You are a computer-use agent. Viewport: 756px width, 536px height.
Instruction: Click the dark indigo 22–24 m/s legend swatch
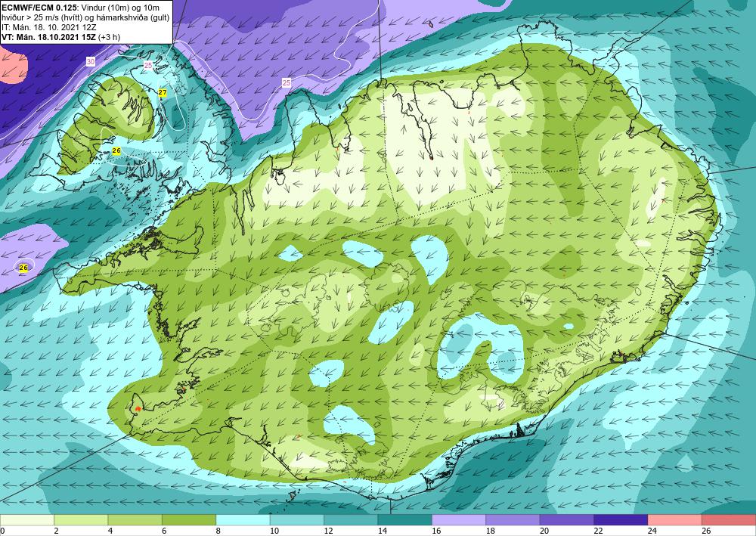(621, 519)
